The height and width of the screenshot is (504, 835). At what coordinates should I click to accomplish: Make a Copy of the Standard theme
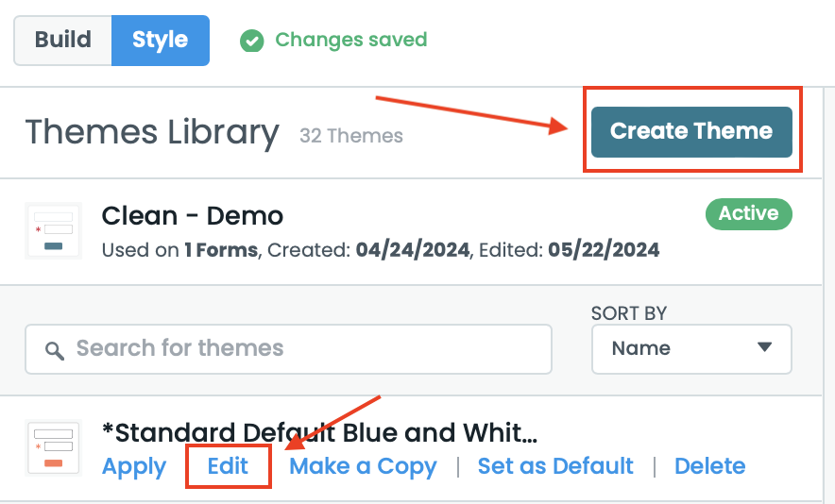(363, 466)
